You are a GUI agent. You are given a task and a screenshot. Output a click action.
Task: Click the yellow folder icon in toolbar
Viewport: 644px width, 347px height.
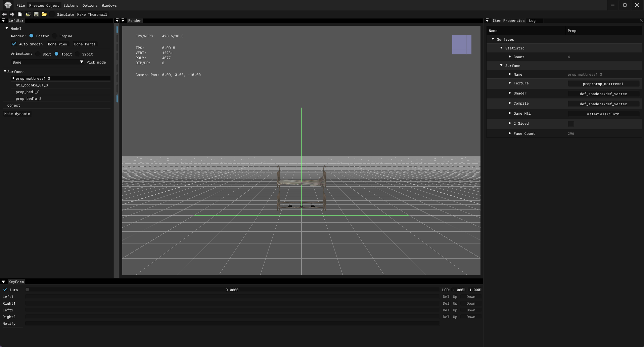click(x=44, y=14)
